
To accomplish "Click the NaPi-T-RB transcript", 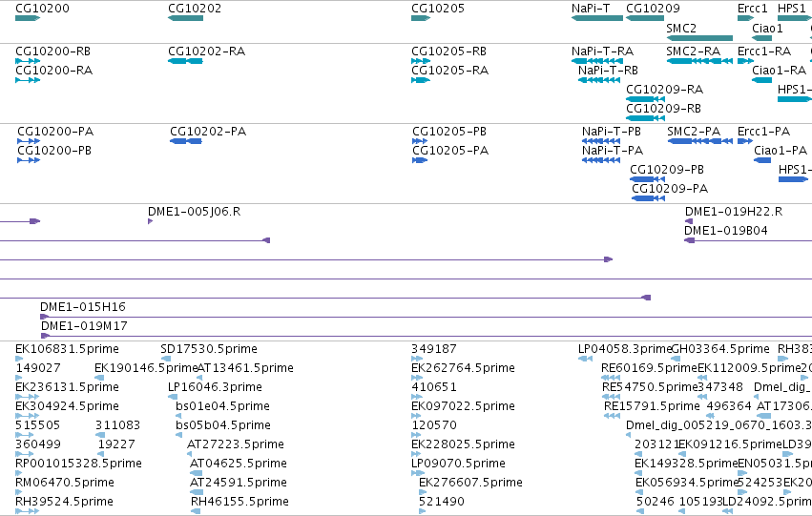I will click(x=599, y=80).
